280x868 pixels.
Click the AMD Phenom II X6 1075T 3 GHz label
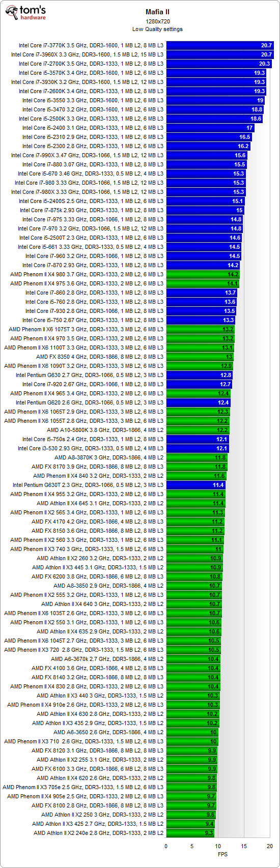86,329
